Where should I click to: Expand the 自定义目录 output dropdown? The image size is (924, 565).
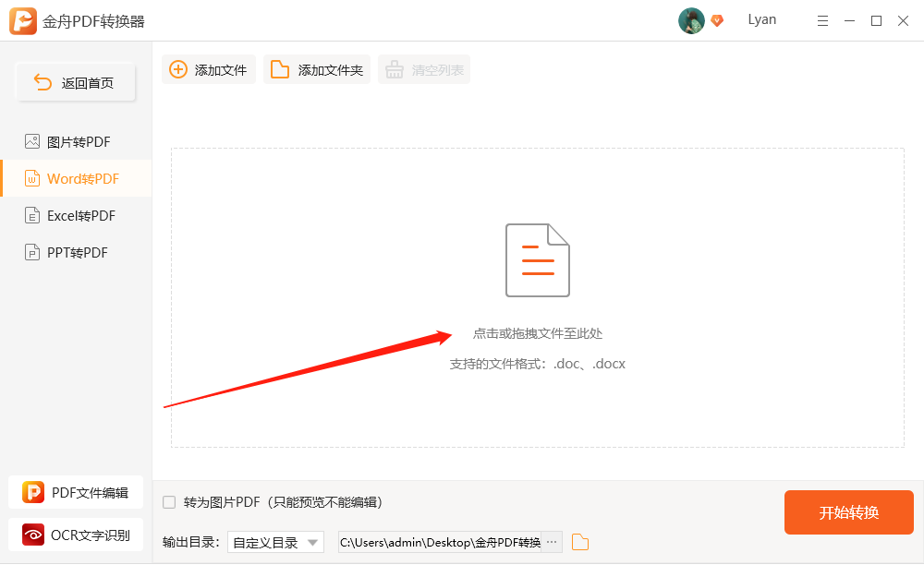275,542
